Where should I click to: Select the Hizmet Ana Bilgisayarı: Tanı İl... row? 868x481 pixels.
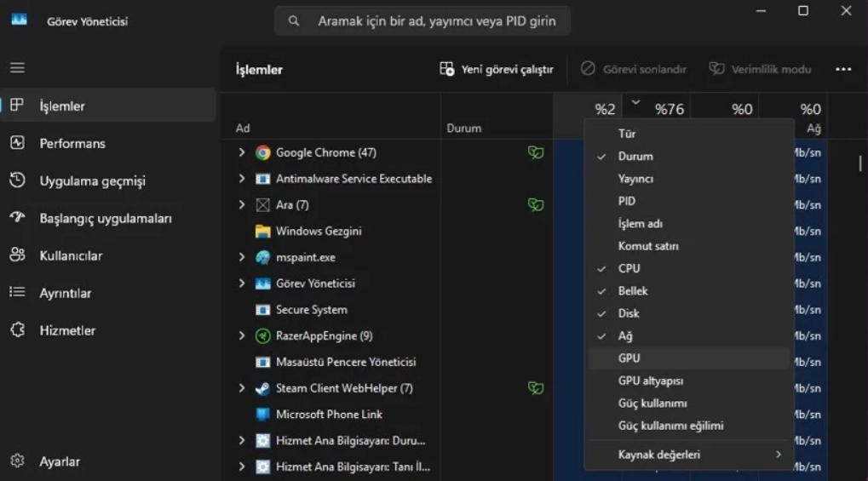pos(353,467)
